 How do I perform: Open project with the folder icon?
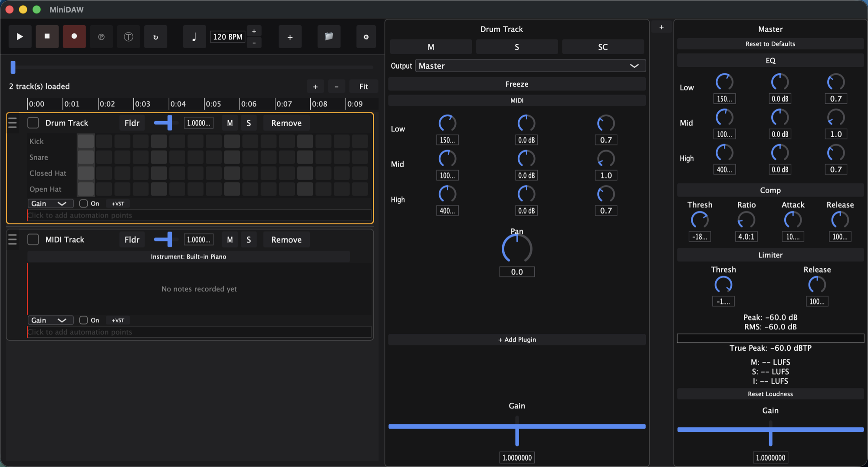click(x=329, y=37)
